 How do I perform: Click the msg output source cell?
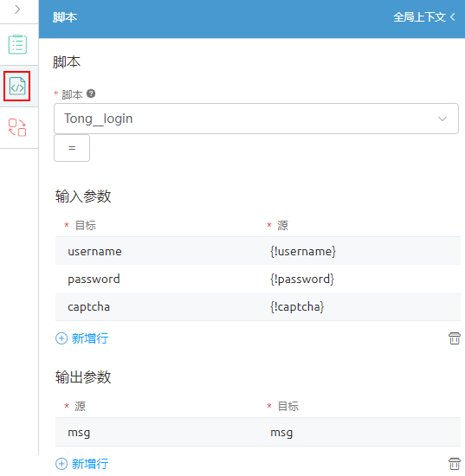click(157, 432)
